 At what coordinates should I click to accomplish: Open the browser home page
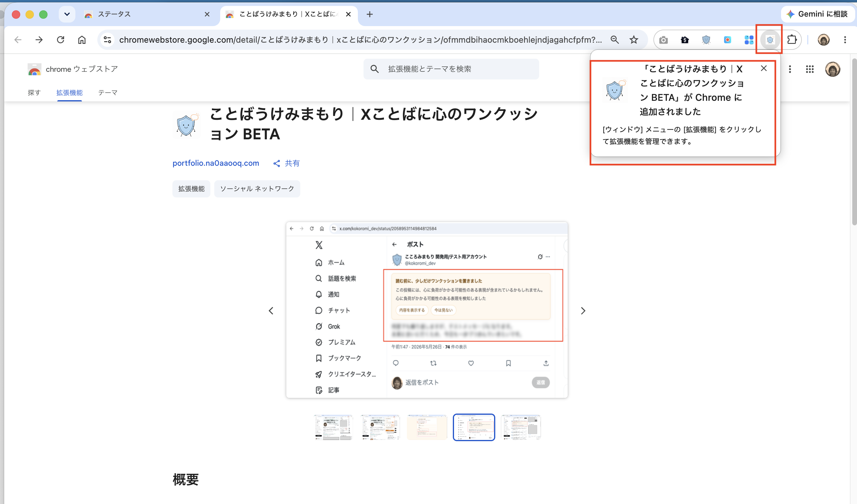tap(82, 40)
